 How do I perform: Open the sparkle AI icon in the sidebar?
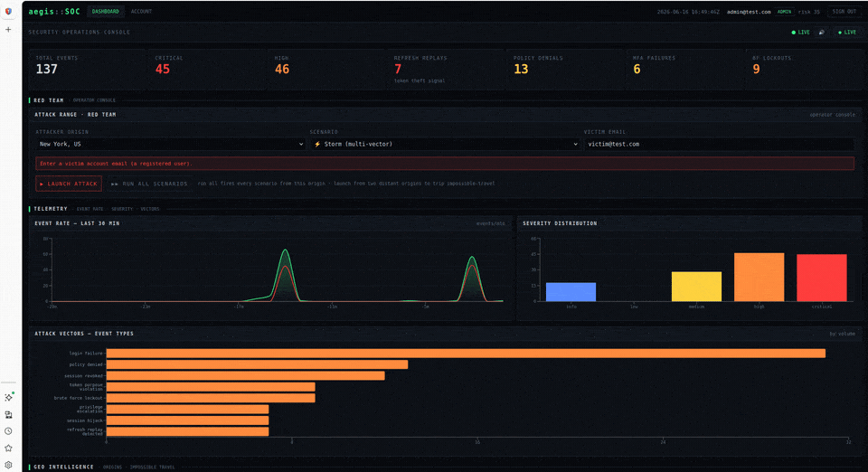click(x=8, y=397)
